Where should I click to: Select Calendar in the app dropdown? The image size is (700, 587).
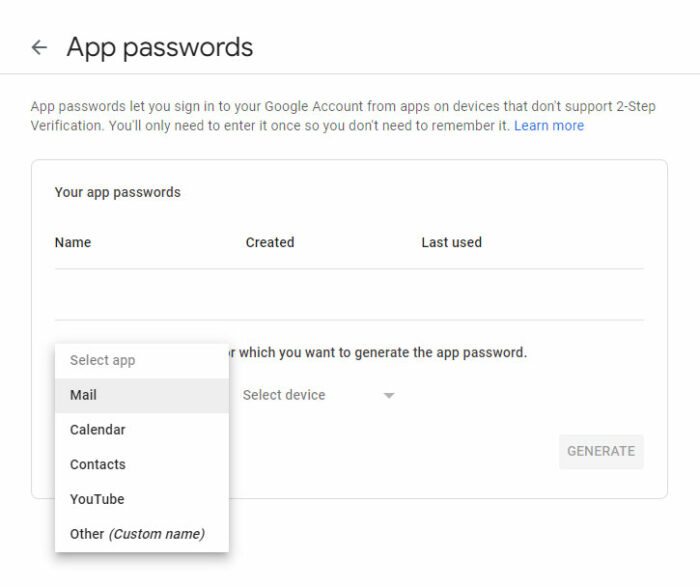tap(142, 429)
